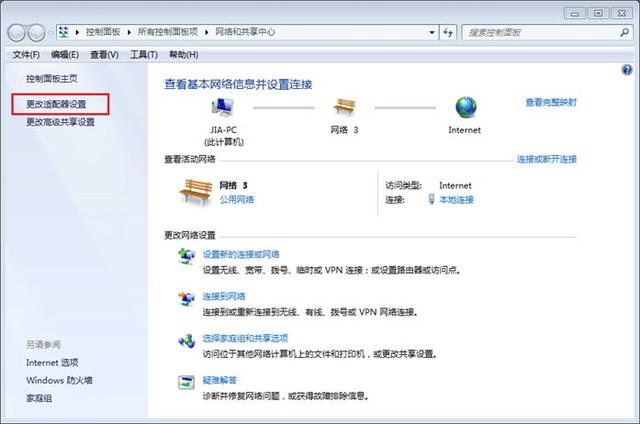Open 疑难解答 link
The width and height of the screenshot is (640, 424).
tap(220, 380)
